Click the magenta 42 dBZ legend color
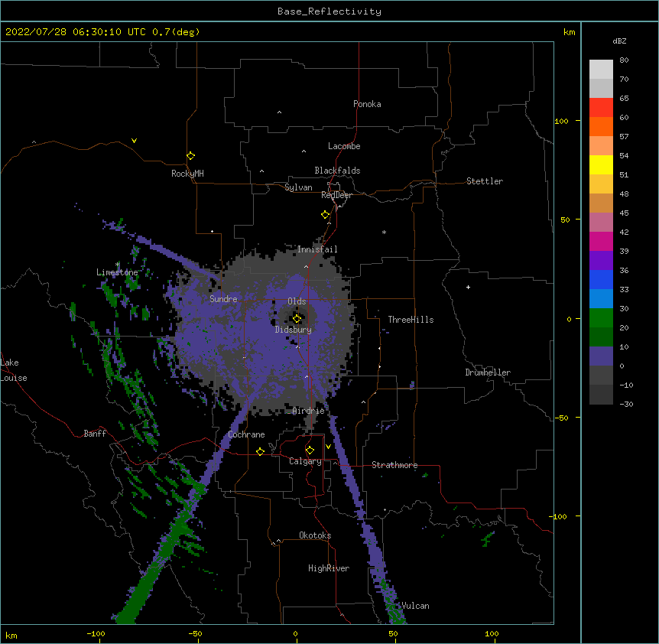The height and width of the screenshot is (644, 659). (x=601, y=241)
